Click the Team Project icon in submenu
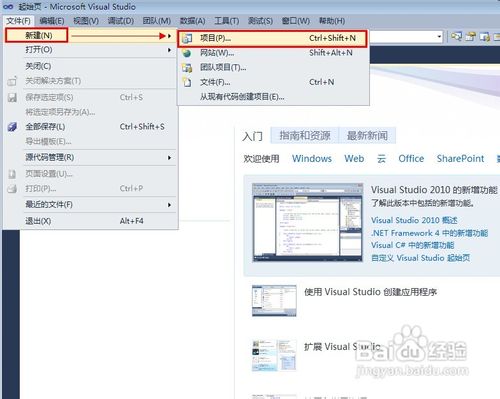 [187, 68]
